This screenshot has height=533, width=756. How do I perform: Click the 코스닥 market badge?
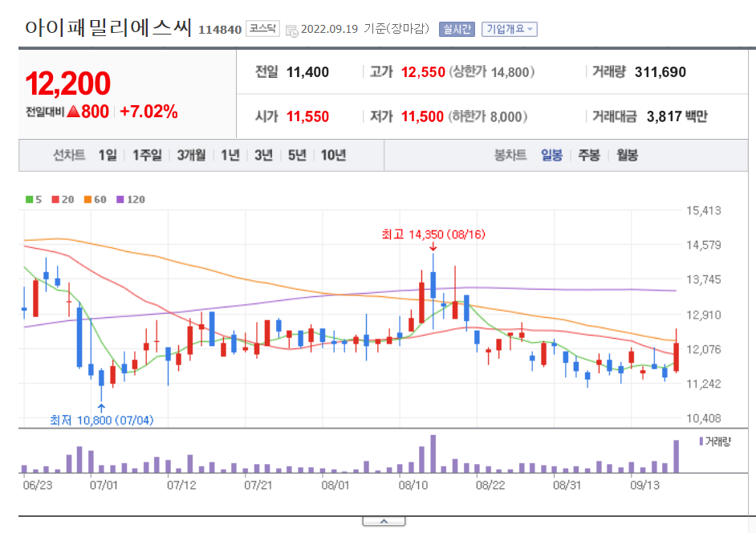(262, 28)
